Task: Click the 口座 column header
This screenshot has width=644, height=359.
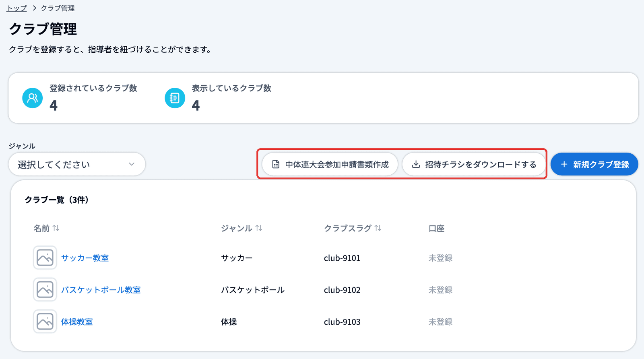Action: [x=436, y=228]
